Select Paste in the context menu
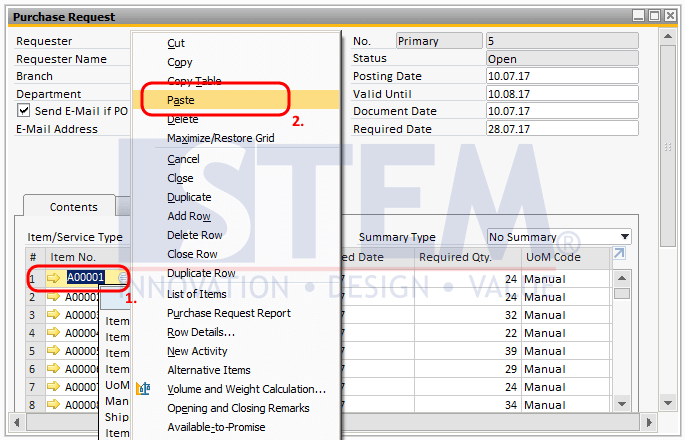The image size is (685, 440). [x=180, y=100]
